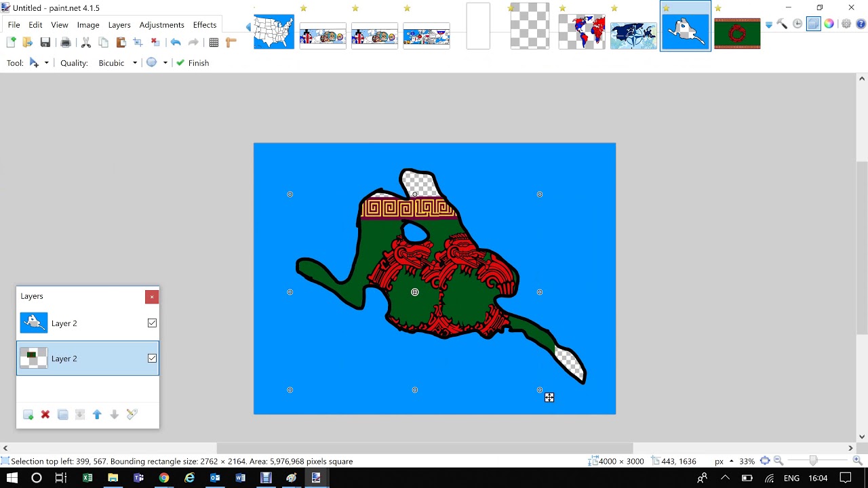Toggle the Colors window wheel icon
Viewport: 868px width, 488px height.
(x=829, y=24)
